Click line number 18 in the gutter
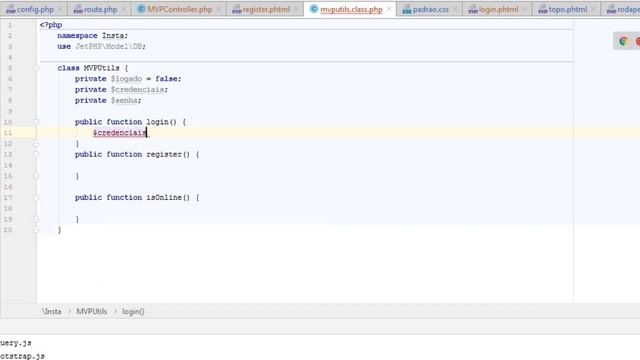The image size is (640, 360). (x=8, y=209)
